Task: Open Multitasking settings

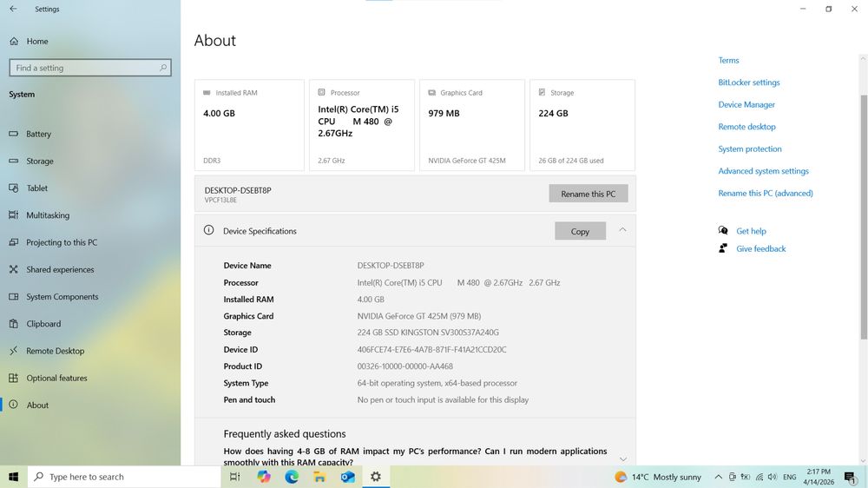Action: [48, 215]
